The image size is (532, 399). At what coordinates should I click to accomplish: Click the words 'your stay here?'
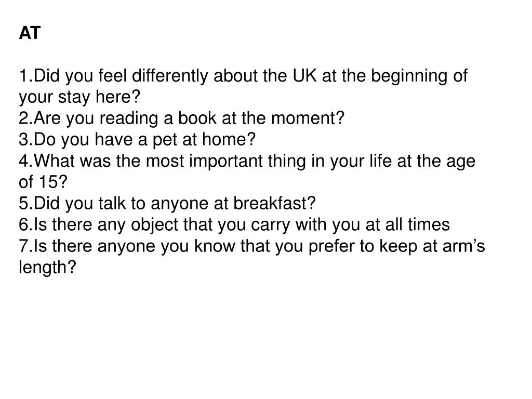tap(79, 97)
